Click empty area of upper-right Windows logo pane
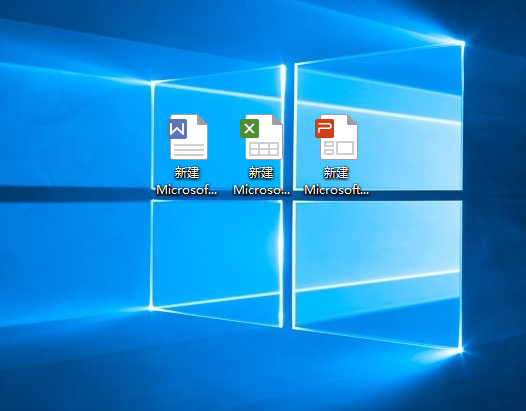Screen dimensions: 526x411 click(403, 117)
